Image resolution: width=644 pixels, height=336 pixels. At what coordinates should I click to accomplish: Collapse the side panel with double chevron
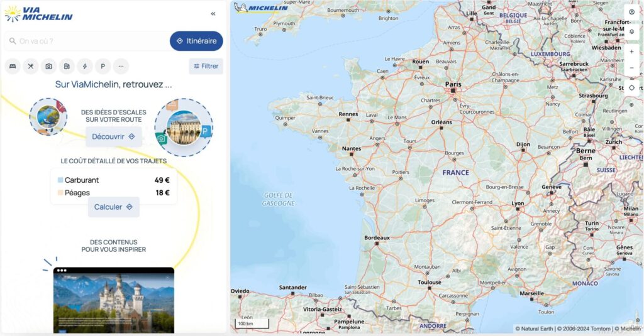[213, 13]
